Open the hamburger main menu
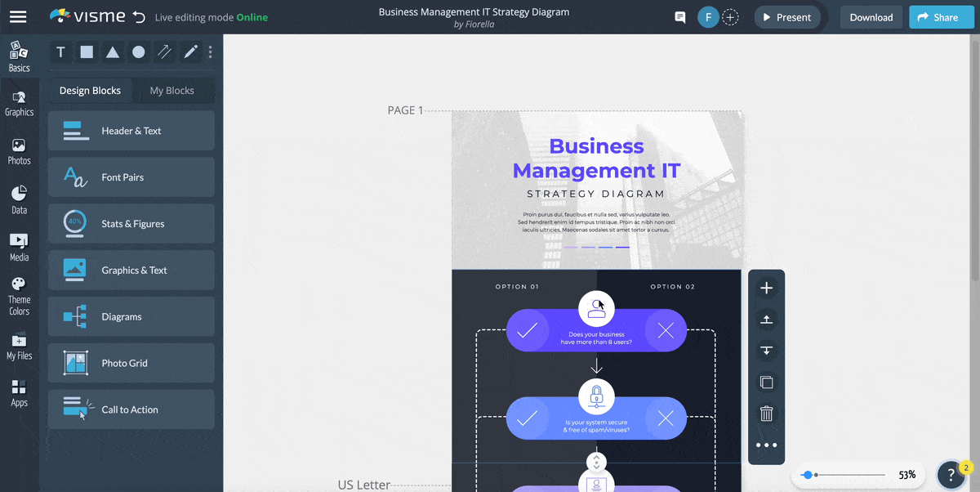This screenshot has height=492, width=980. (18, 16)
